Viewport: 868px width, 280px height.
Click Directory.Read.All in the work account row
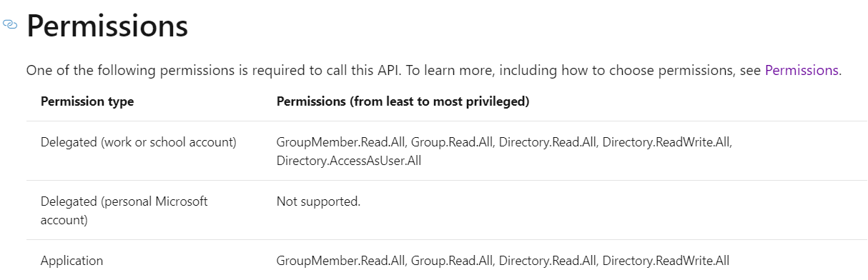(x=548, y=142)
